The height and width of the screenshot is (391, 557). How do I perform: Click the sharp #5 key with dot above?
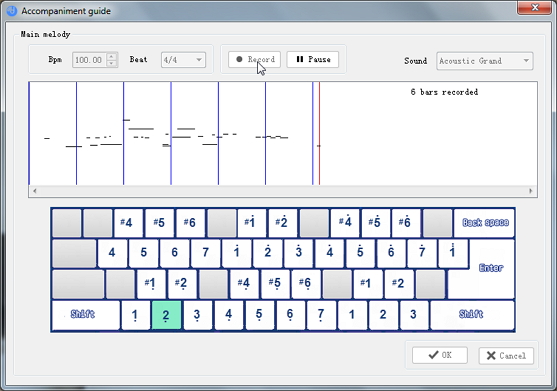(375, 223)
